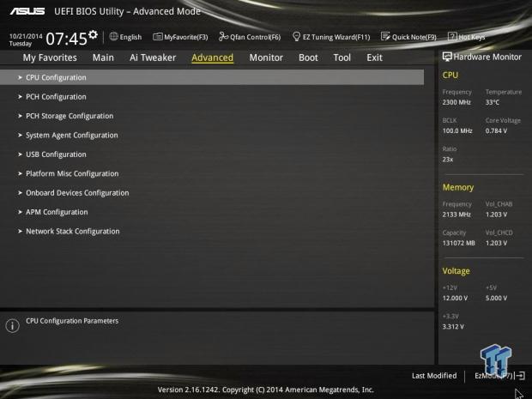Click the +5V value 5.000 V
This screenshot has height=399, width=532.
pos(496,299)
